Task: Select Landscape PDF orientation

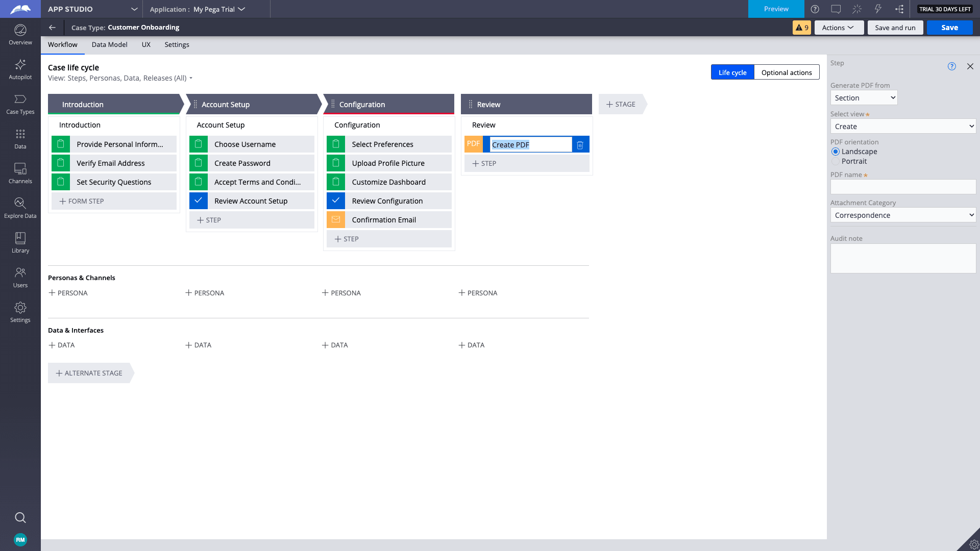Action: pyautogui.click(x=836, y=152)
